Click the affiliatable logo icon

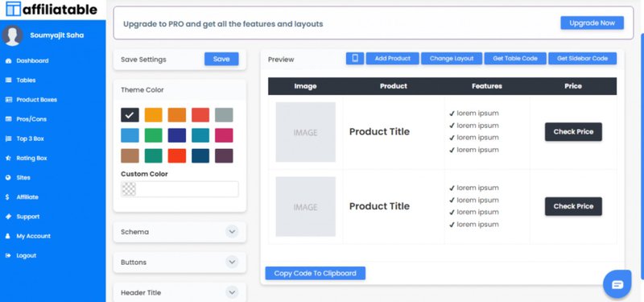coord(13,9)
